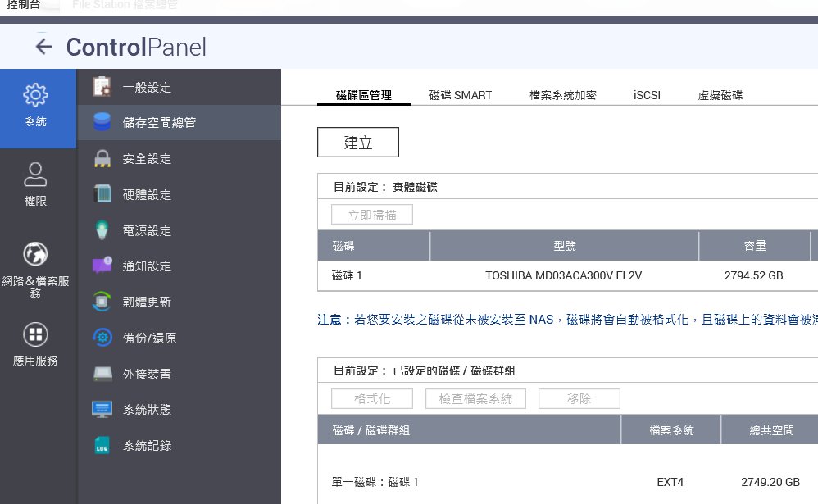The height and width of the screenshot is (504, 818).
Task: Click the back arrow beside ControlPanel
Action: click(x=43, y=47)
